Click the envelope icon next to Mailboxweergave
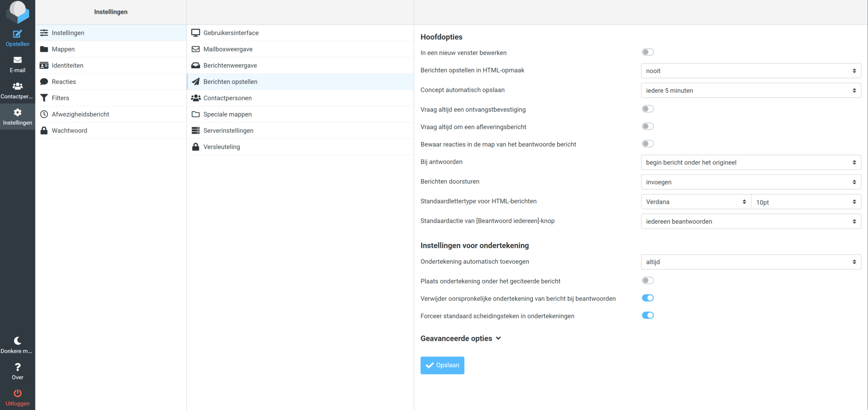868x410 pixels. [195, 49]
